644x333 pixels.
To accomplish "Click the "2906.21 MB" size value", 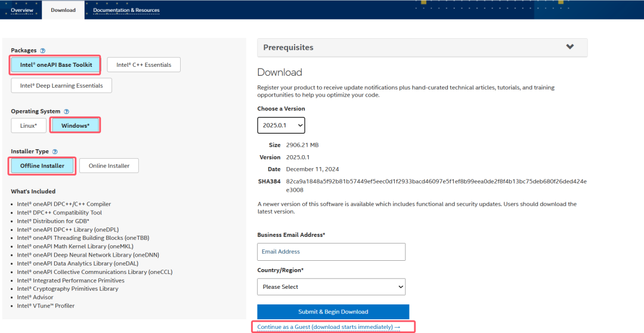I will (x=302, y=145).
